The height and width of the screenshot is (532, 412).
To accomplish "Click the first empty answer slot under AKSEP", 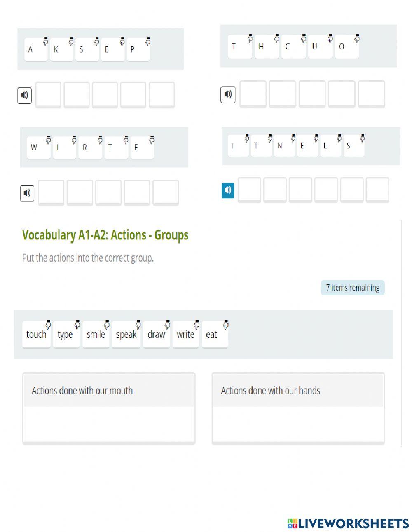I will (48, 95).
